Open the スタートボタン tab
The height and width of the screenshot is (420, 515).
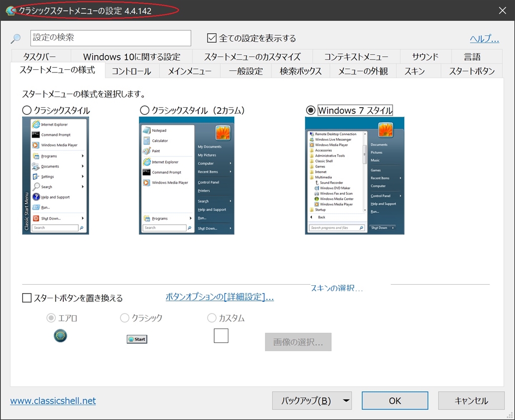(x=472, y=71)
